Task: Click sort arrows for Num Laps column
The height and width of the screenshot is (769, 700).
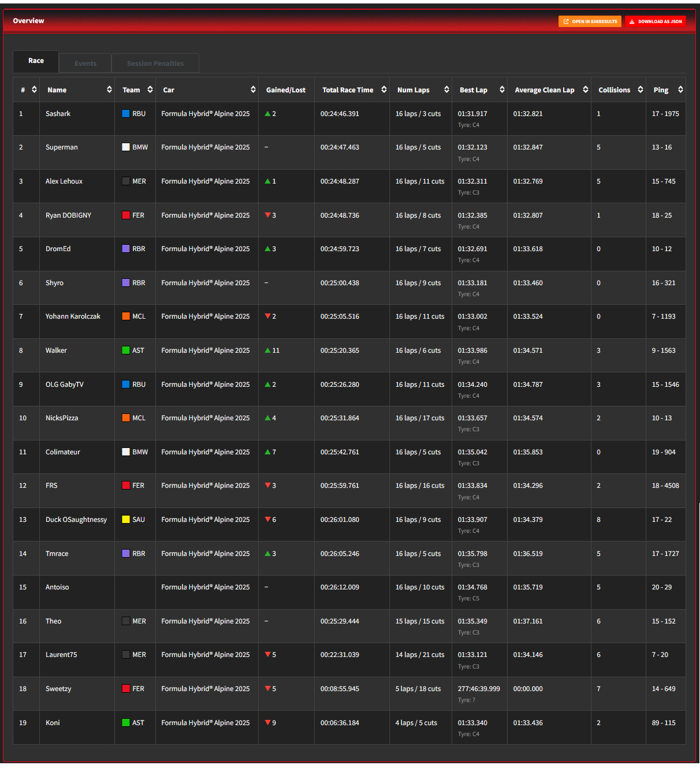Action: [446, 89]
